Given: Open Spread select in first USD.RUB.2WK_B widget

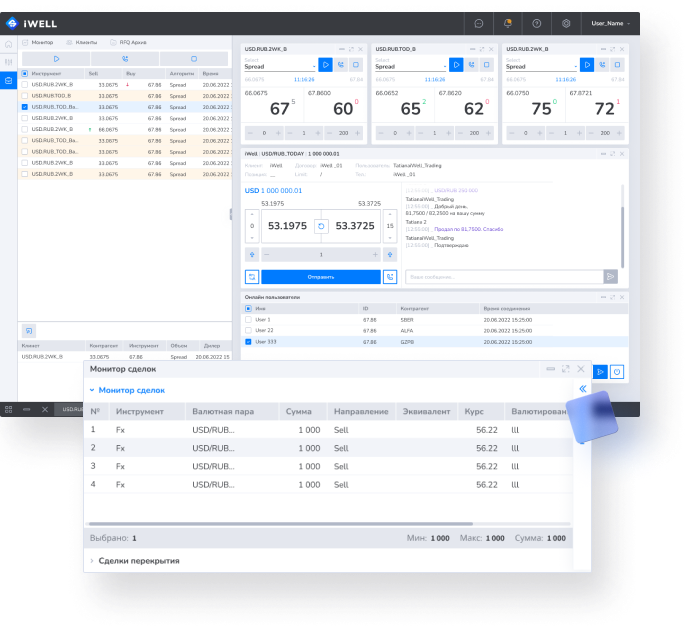Looking at the screenshot, I should [x=280, y=67].
